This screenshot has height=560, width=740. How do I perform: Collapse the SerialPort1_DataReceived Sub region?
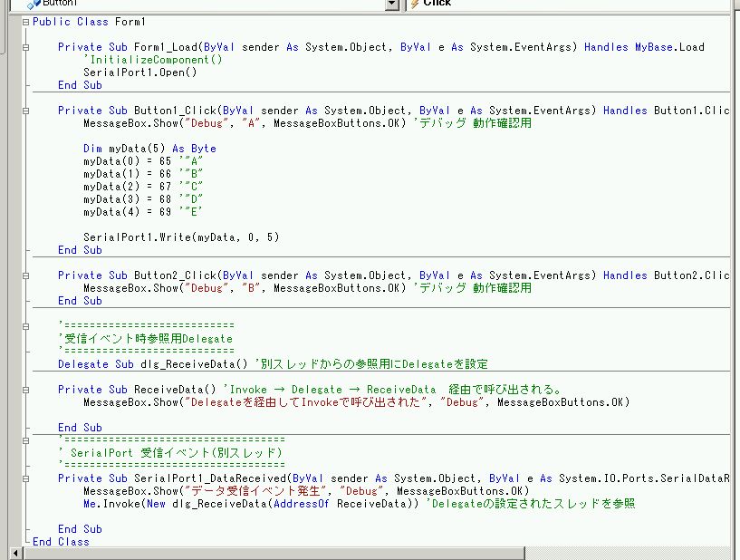(26, 478)
